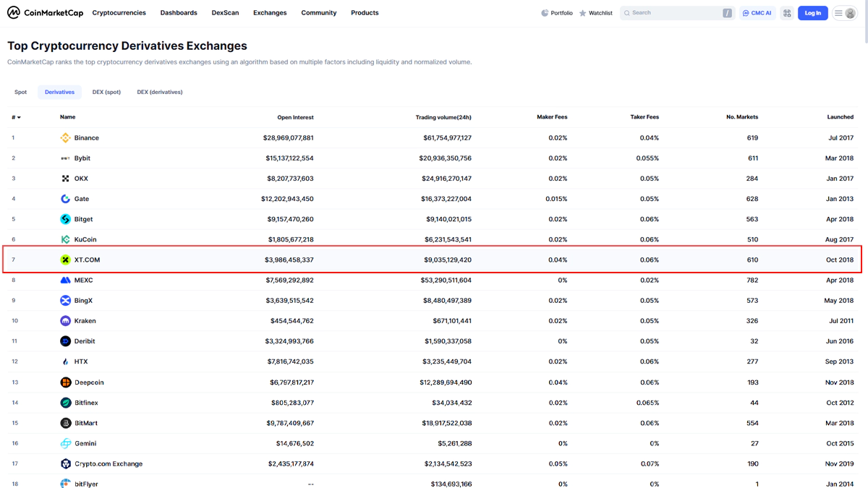Click the QR code app icon
868x488 pixels.
[787, 13]
